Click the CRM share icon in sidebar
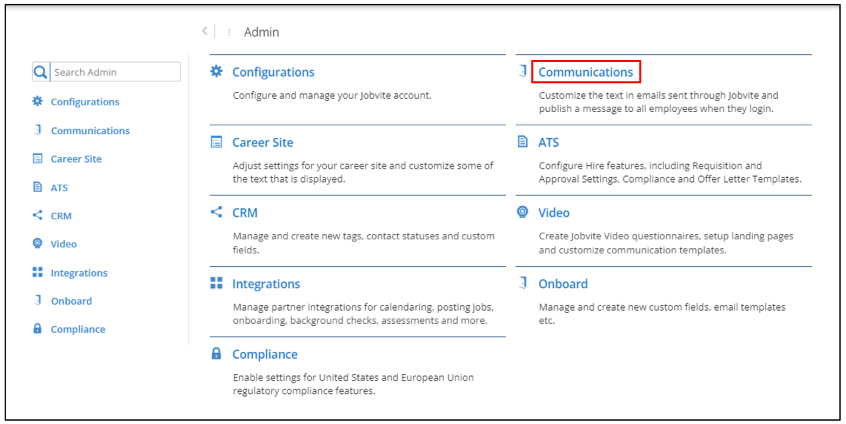846x424 pixels. click(38, 215)
